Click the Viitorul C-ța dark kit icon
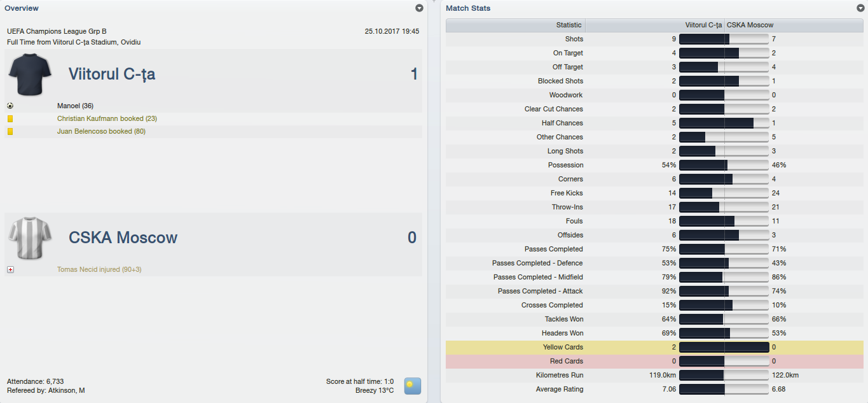The width and height of the screenshot is (868, 403). [x=29, y=74]
